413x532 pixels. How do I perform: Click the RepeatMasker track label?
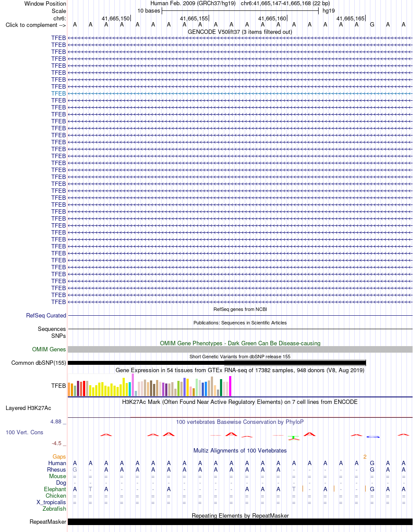click(48, 522)
